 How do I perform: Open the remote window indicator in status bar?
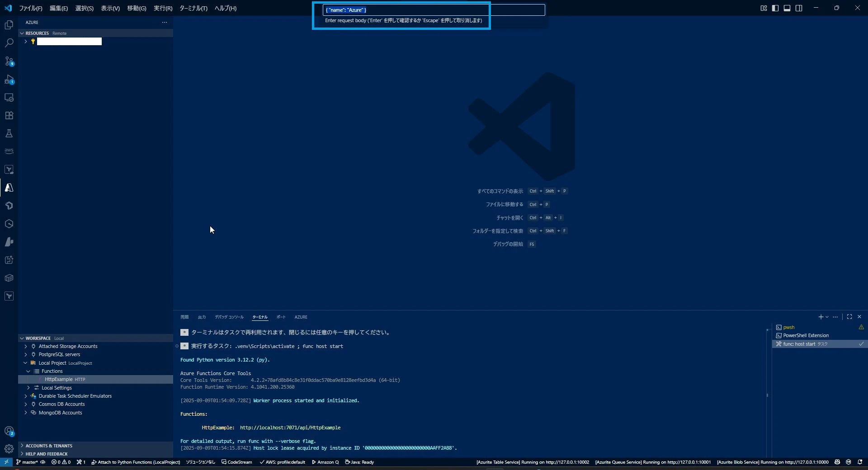pos(6,462)
